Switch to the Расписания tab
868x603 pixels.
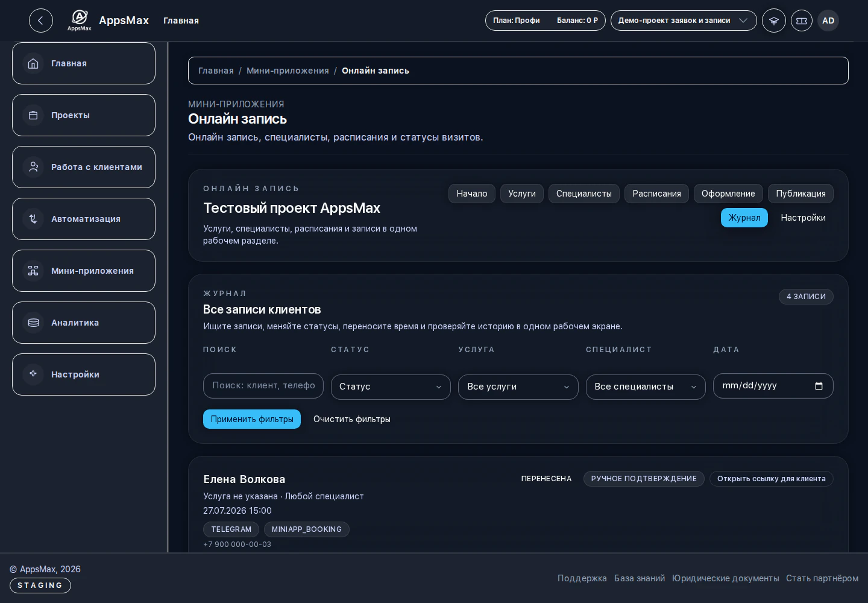[x=656, y=194]
